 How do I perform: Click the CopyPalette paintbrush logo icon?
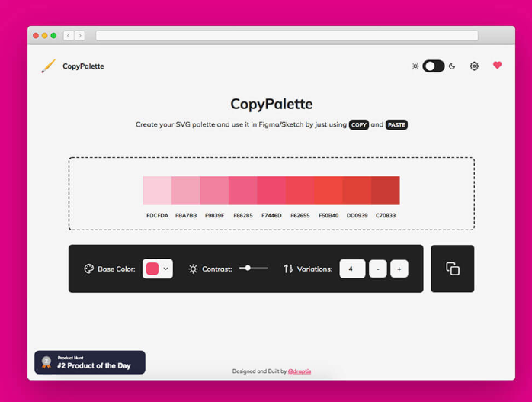tap(49, 66)
